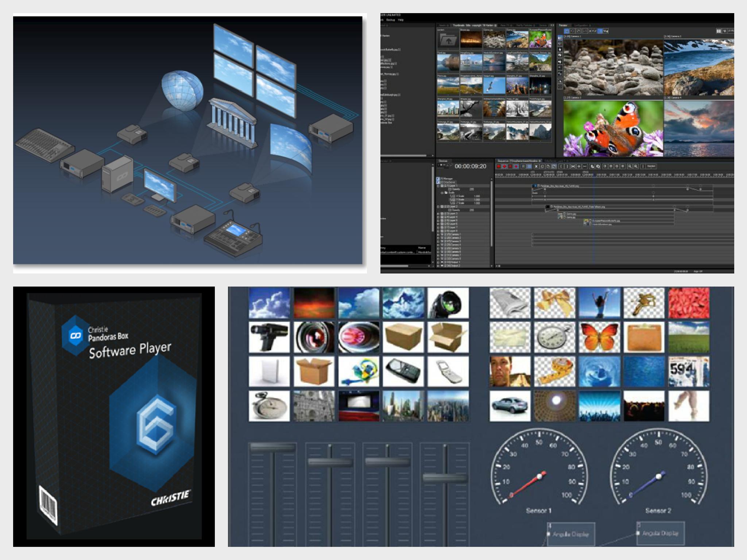Select the sunset lake preview pane (Camera 4)
This screenshot has height=560, width=747.
699,128
